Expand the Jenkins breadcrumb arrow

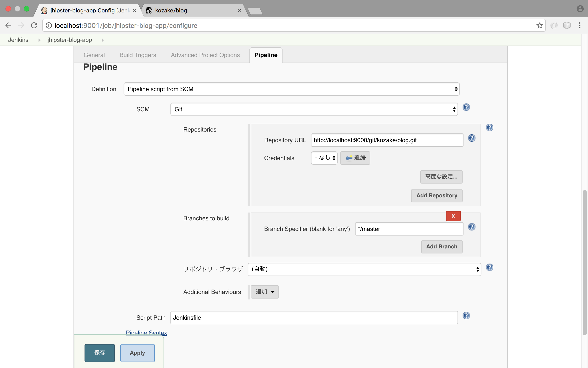coord(39,40)
